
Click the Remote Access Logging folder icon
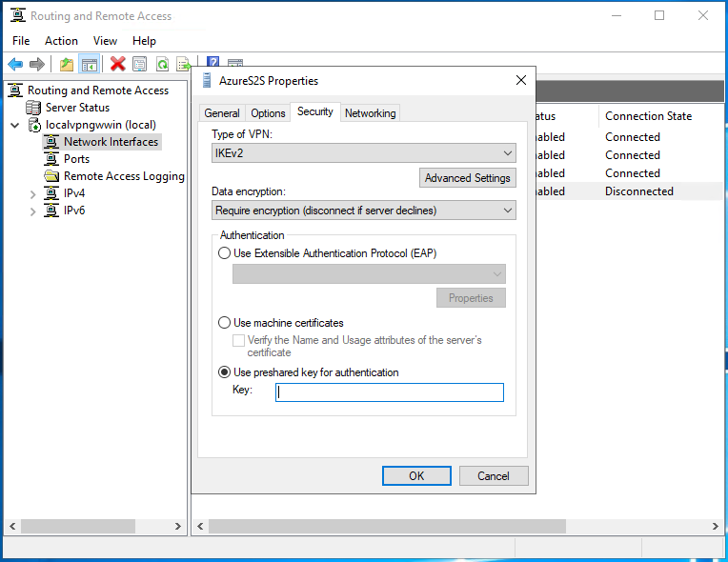pos(51,176)
